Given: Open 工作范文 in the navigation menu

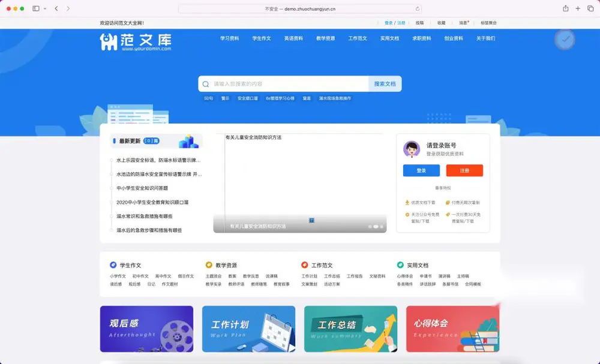Looking at the screenshot, I should (358, 38).
